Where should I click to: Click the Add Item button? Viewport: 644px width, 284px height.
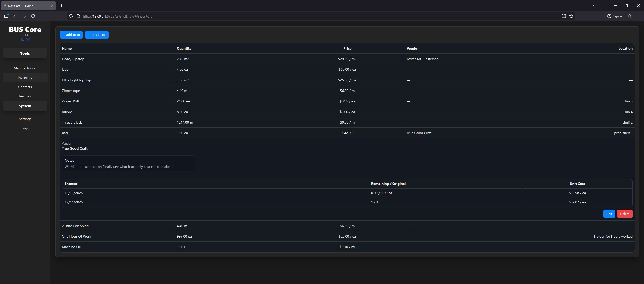click(71, 35)
